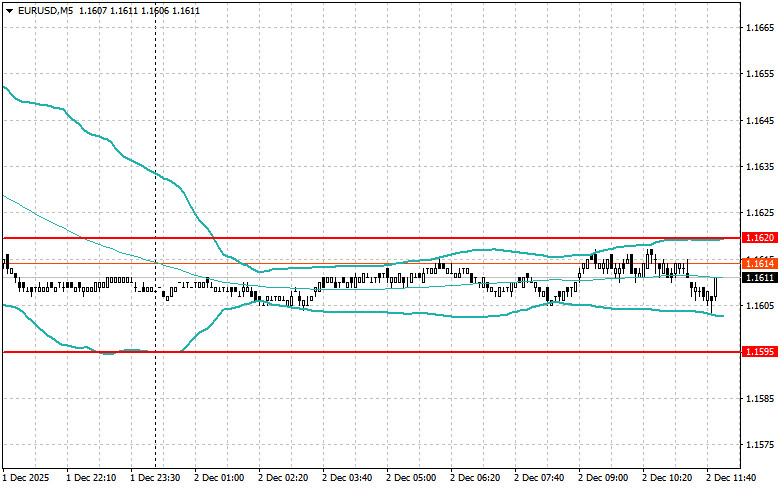The image size is (781, 489).
Task: Click the 1.1614 orange price level label
Action: (x=760, y=263)
